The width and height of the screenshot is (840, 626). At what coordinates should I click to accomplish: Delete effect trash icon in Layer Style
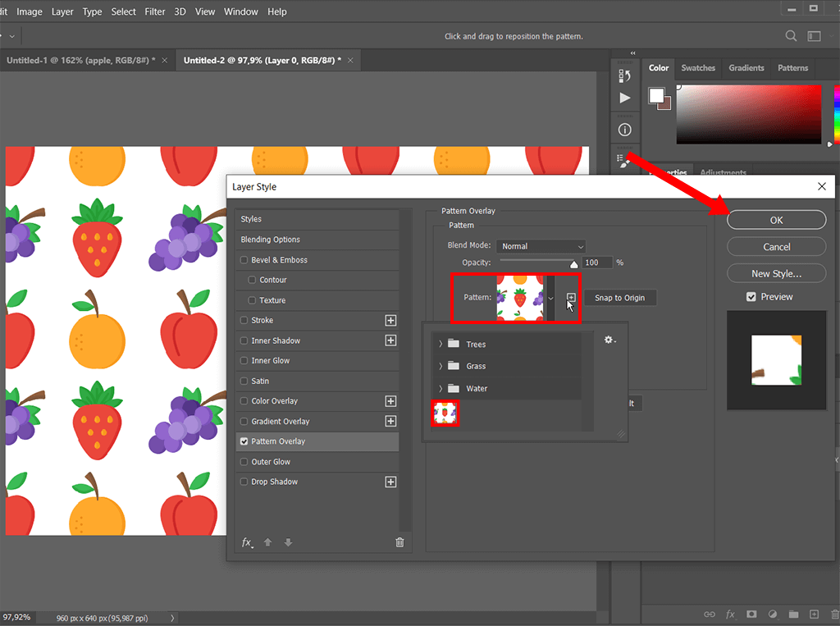[399, 542]
